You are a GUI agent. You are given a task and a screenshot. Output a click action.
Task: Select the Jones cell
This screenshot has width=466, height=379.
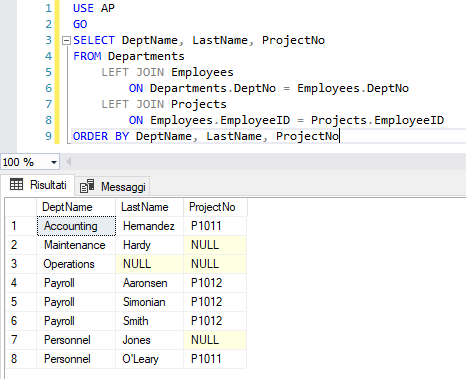coord(149,340)
